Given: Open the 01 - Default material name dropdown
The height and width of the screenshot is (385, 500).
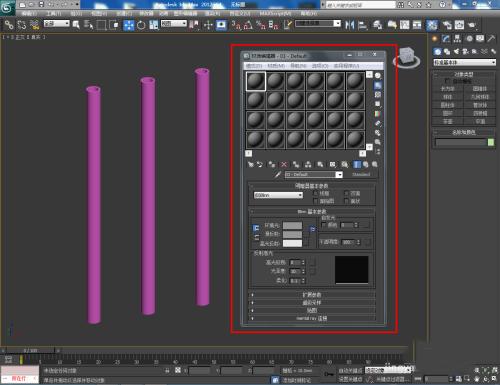Looking at the screenshot, I should coord(313,175).
